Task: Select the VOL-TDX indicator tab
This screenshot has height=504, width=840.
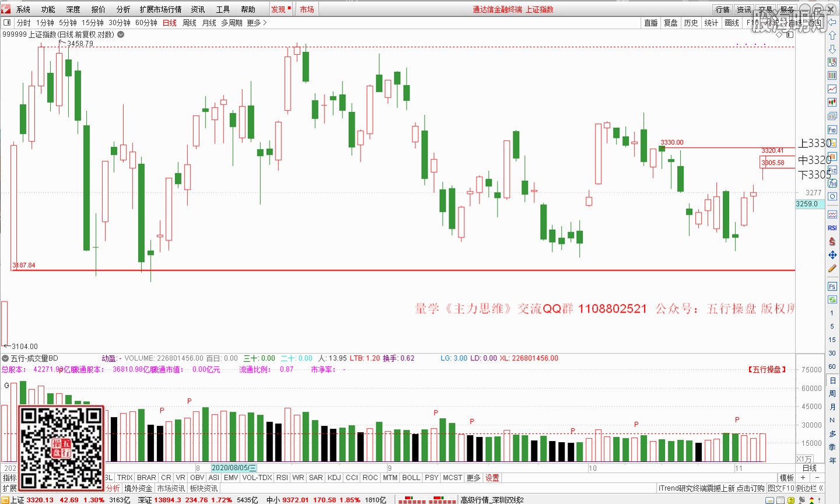Action: (x=257, y=478)
